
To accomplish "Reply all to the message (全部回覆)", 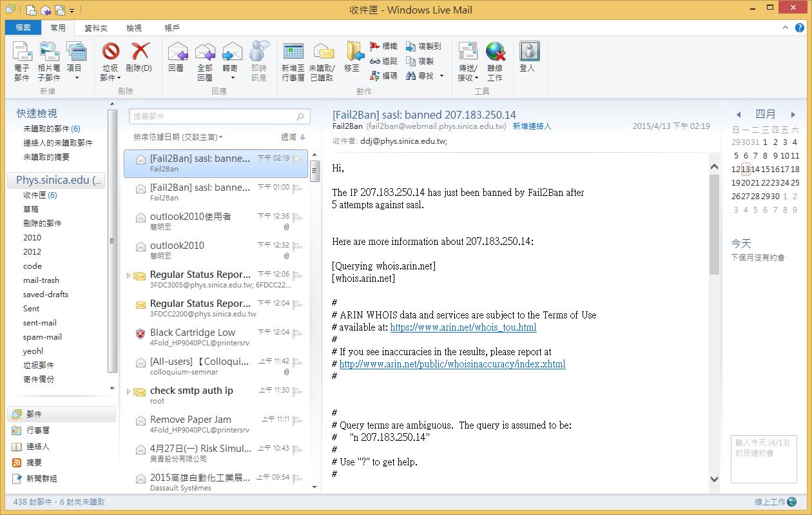I will [205, 61].
